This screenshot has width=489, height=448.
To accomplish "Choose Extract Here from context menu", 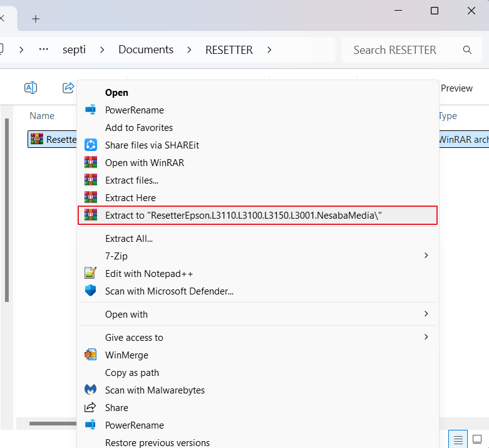I will click(x=130, y=197).
